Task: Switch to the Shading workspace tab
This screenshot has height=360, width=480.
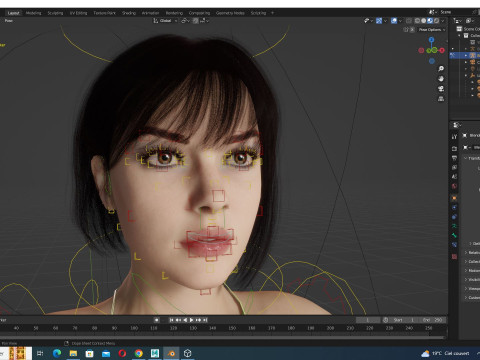Action: (129, 13)
